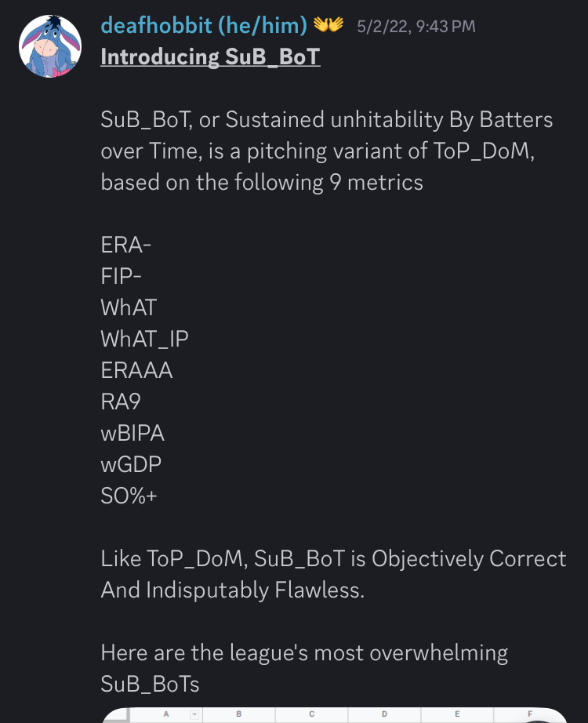Click the ERA- metric line
Image resolution: width=588 pixels, height=723 pixels.
126,245
